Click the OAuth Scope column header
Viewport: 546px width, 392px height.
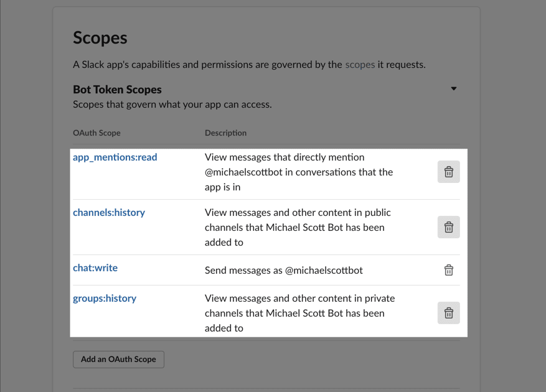pyautogui.click(x=96, y=133)
